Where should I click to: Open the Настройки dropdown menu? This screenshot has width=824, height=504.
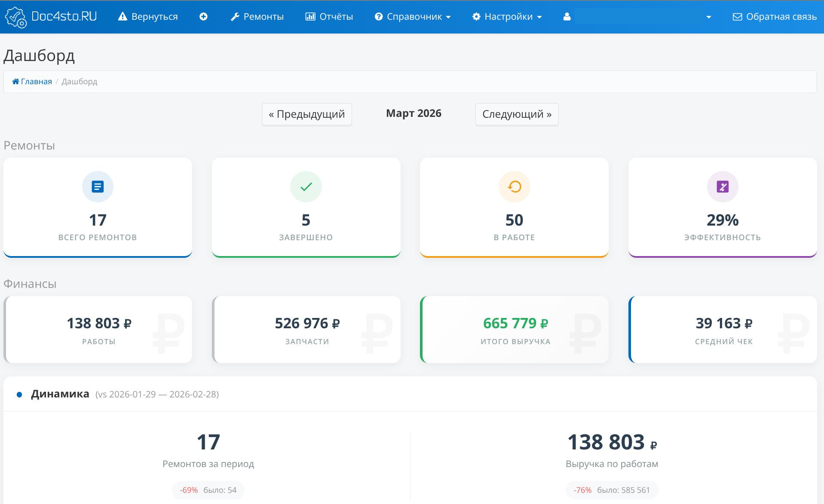click(507, 17)
